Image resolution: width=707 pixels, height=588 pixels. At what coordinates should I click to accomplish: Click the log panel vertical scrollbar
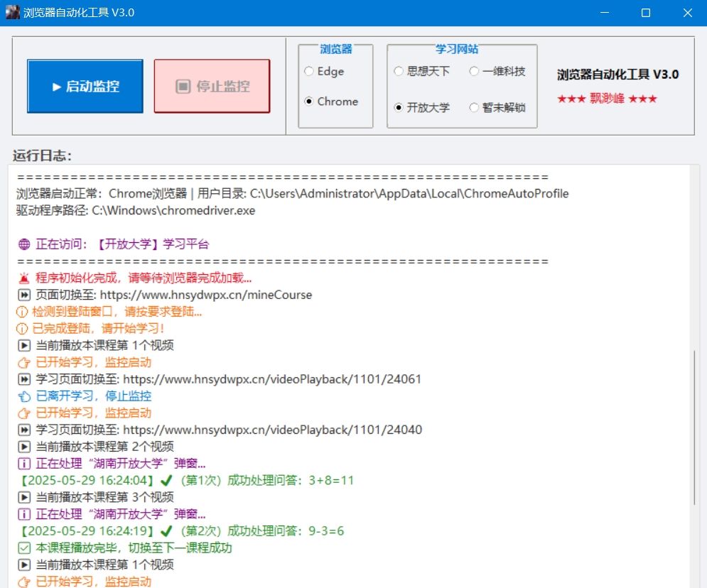click(694, 427)
